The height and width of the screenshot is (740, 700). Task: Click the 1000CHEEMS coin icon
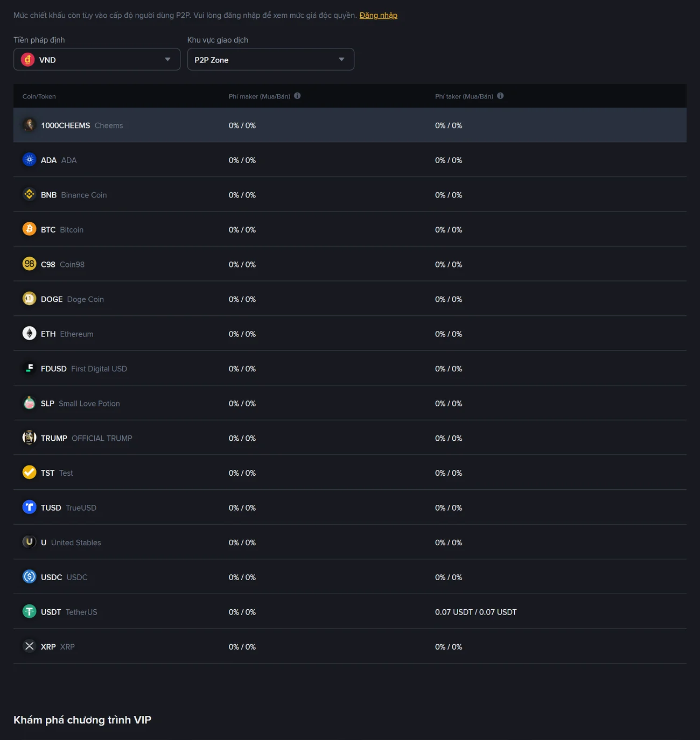(30, 125)
